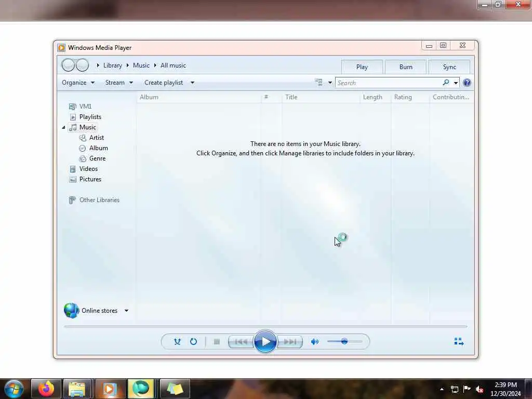The image size is (532, 399).
Task: Open the Help icon
Action: coord(467,83)
